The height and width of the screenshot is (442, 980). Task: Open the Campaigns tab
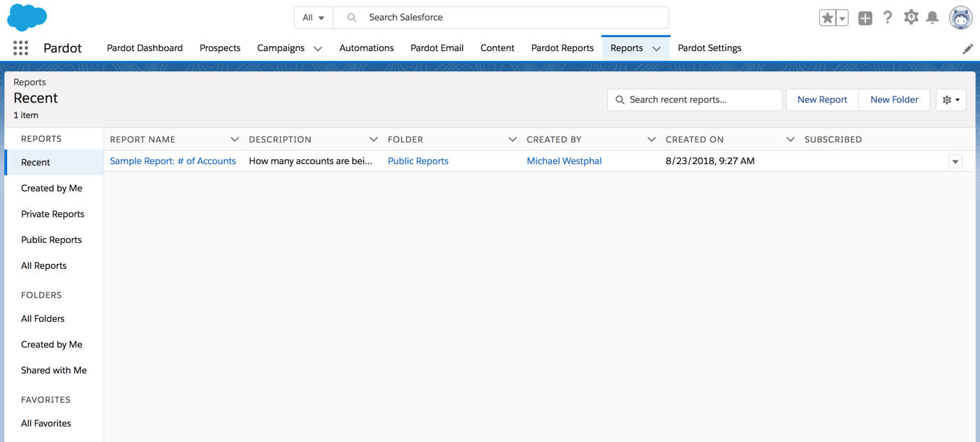point(281,48)
